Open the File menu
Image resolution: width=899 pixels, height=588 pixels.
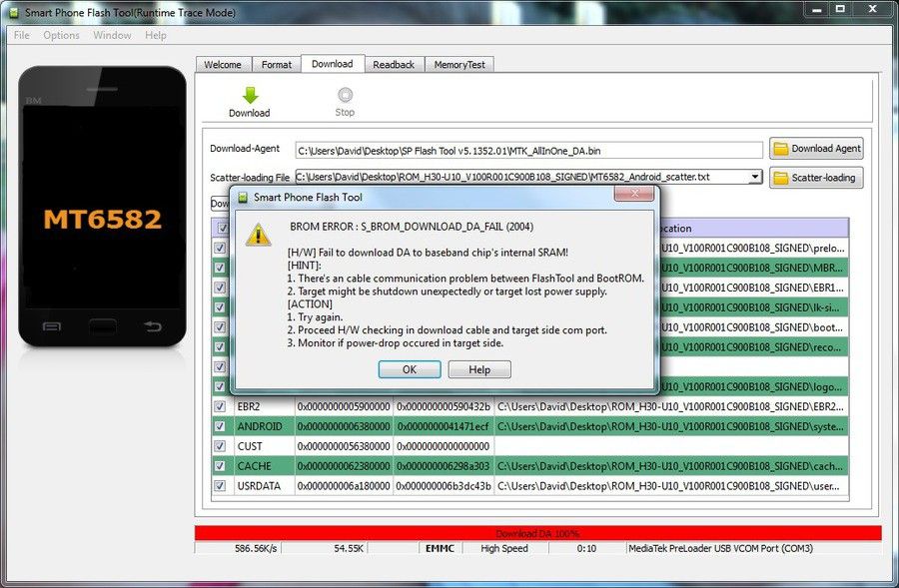[21, 35]
